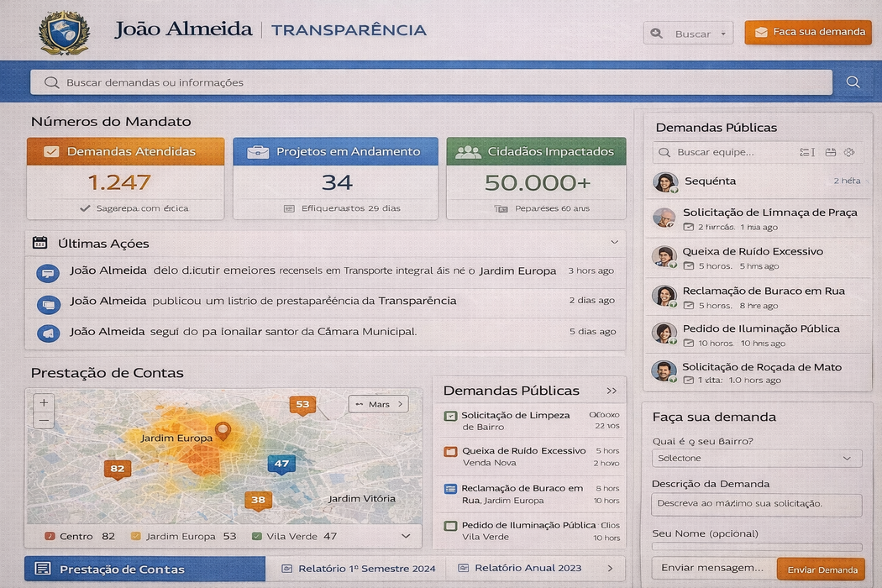Open the Relatório 1º Semestre 2024 tab
This screenshot has width=882, height=588.
[x=359, y=569]
